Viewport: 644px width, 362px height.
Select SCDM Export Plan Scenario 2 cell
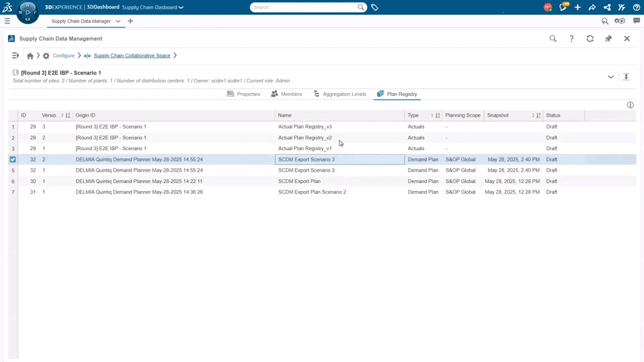pyautogui.click(x=339, y=192)
